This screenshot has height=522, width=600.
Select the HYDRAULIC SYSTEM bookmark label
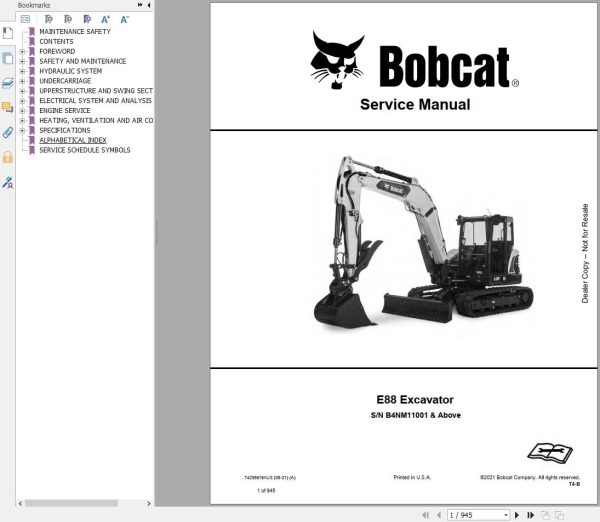(71, 71)
